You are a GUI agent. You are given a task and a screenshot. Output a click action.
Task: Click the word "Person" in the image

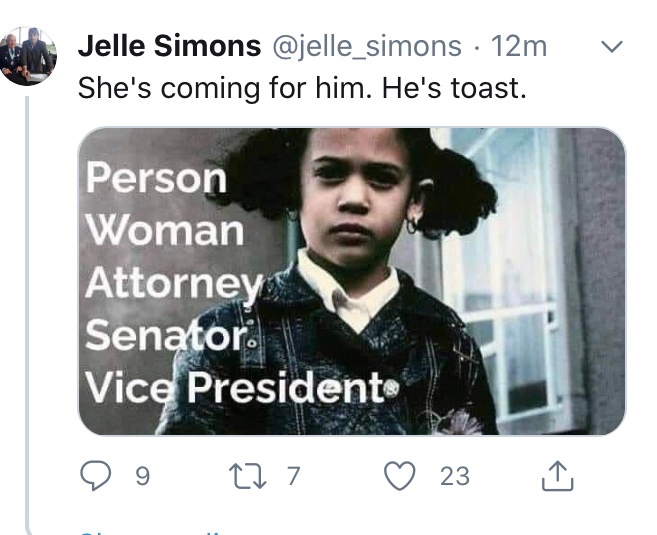156,178
